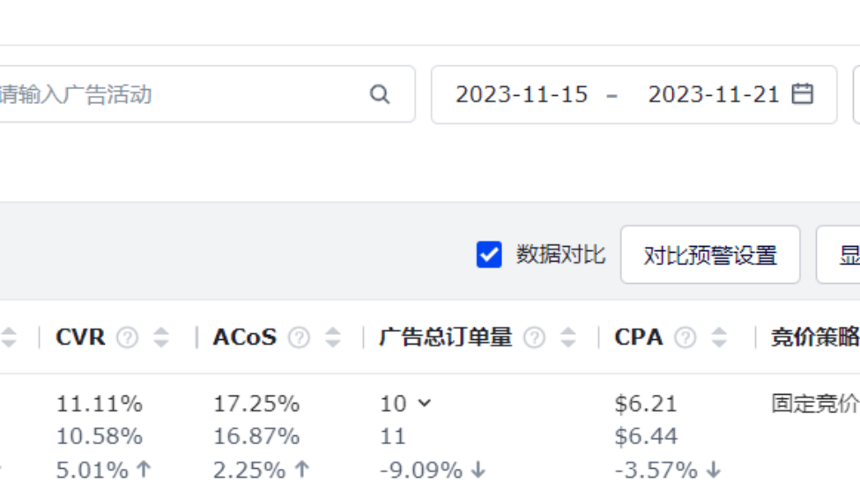Sort the table by CVR arrows

point(160,337)
